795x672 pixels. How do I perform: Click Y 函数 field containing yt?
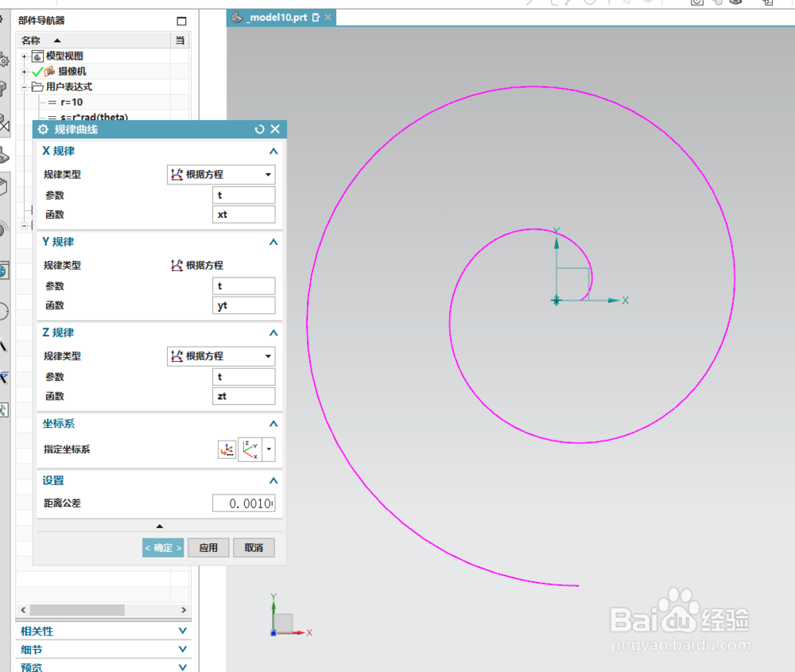(x=243, y=305)
